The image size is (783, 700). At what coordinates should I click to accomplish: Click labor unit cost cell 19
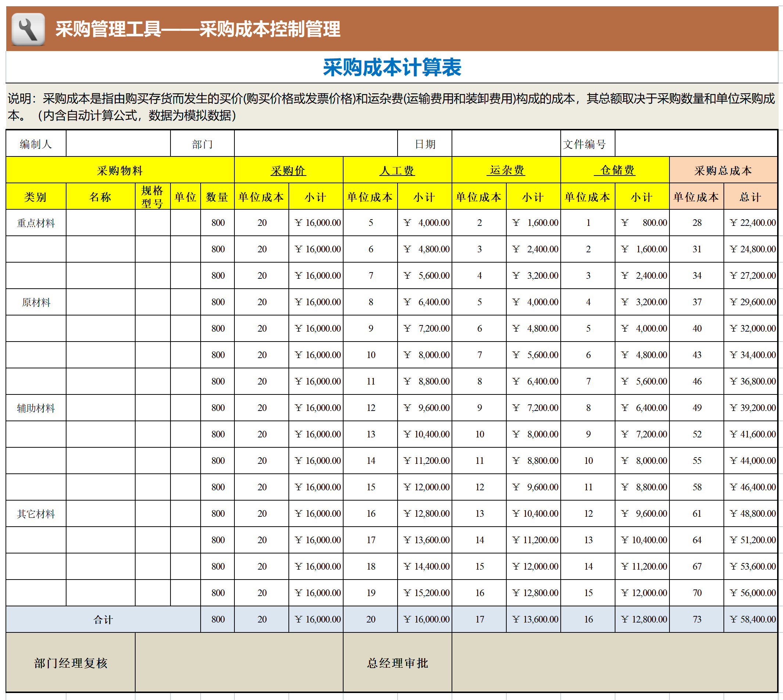[370, 593]
